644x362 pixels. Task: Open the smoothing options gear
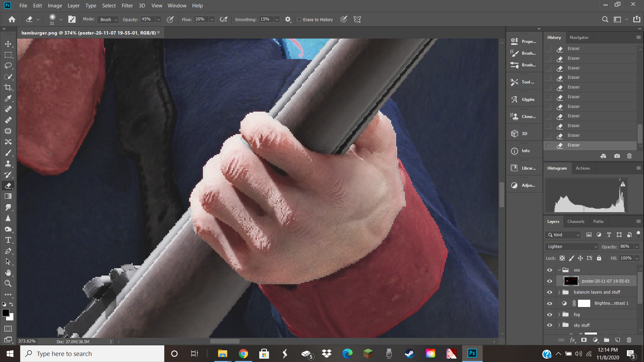(288, 19)
